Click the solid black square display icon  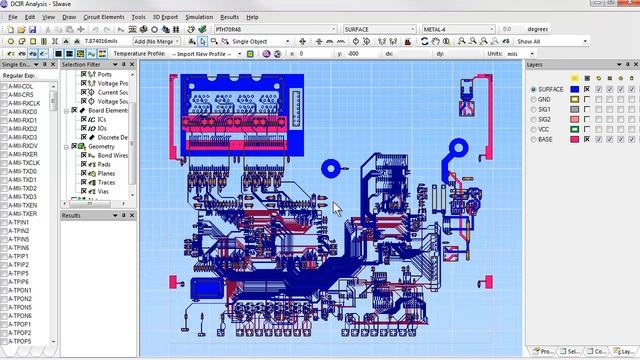pyautogui.click(x=58, y=54)
